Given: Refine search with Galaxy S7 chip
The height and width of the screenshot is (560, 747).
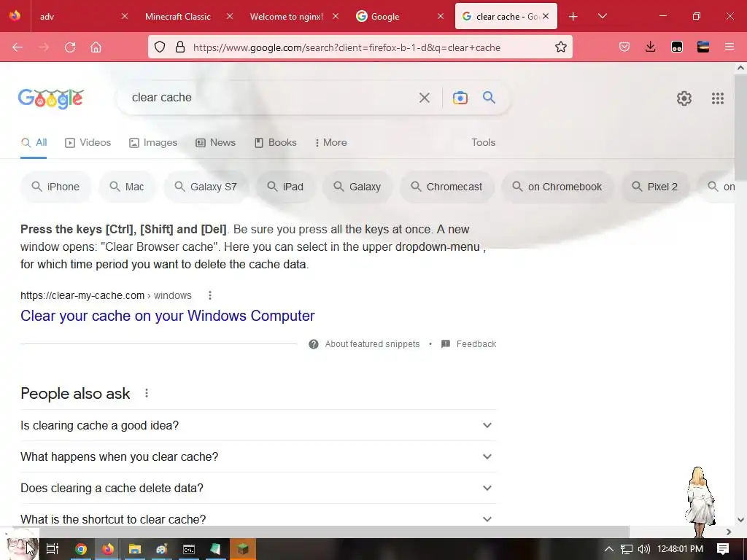Looking at the screenshot, I should (x=206, y=187).
